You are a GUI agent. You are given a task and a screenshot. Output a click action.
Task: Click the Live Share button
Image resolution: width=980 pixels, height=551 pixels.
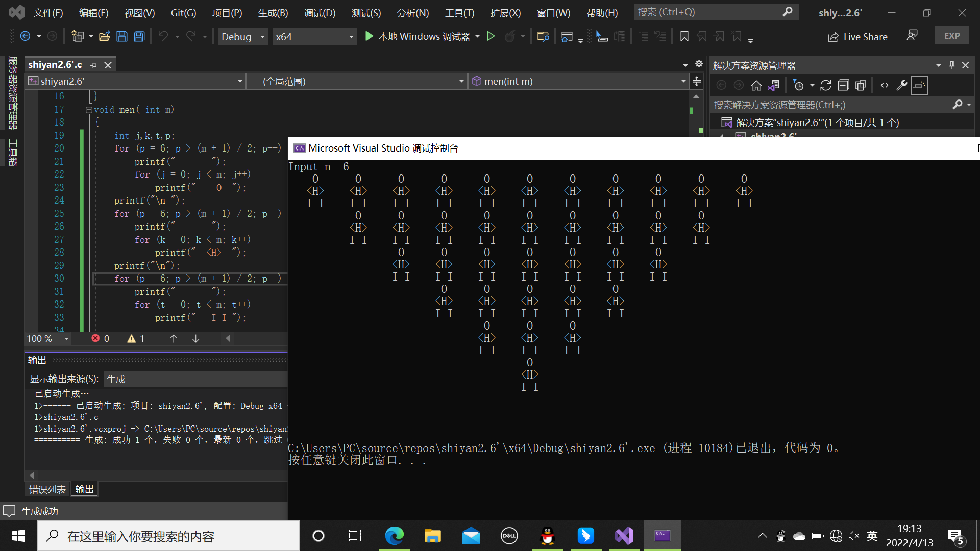coord(857,37)
